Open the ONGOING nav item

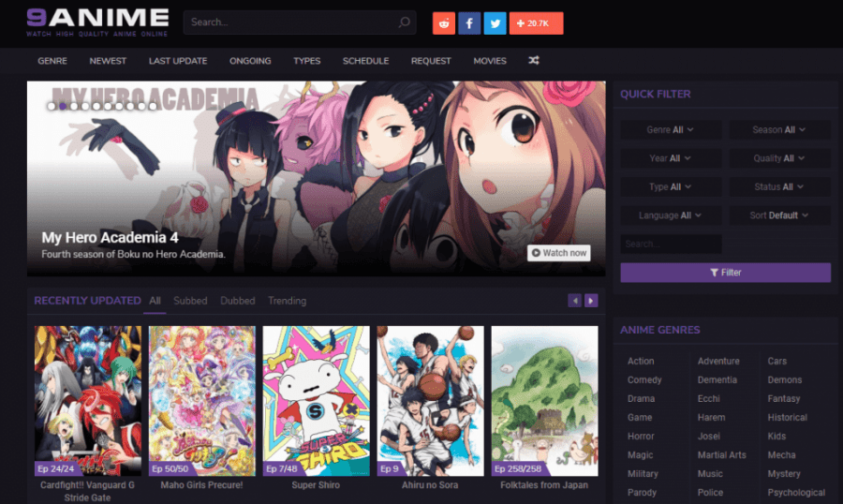(x=250, y=61)
